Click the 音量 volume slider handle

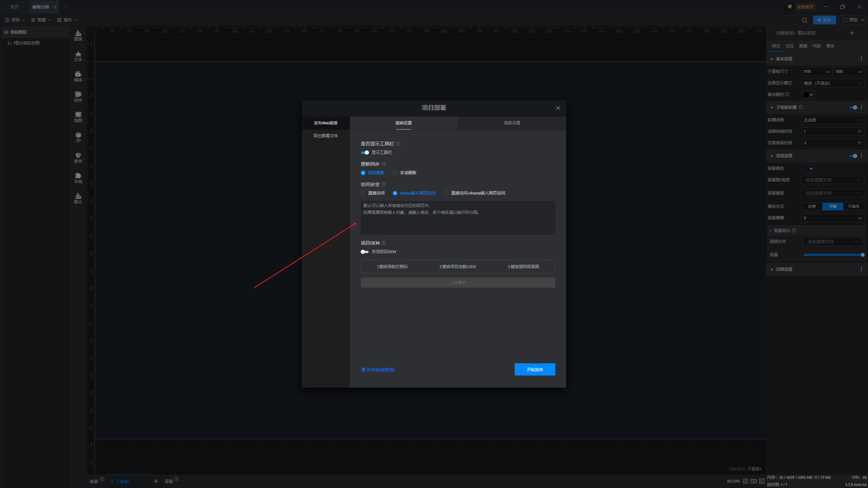click(863, 255)
